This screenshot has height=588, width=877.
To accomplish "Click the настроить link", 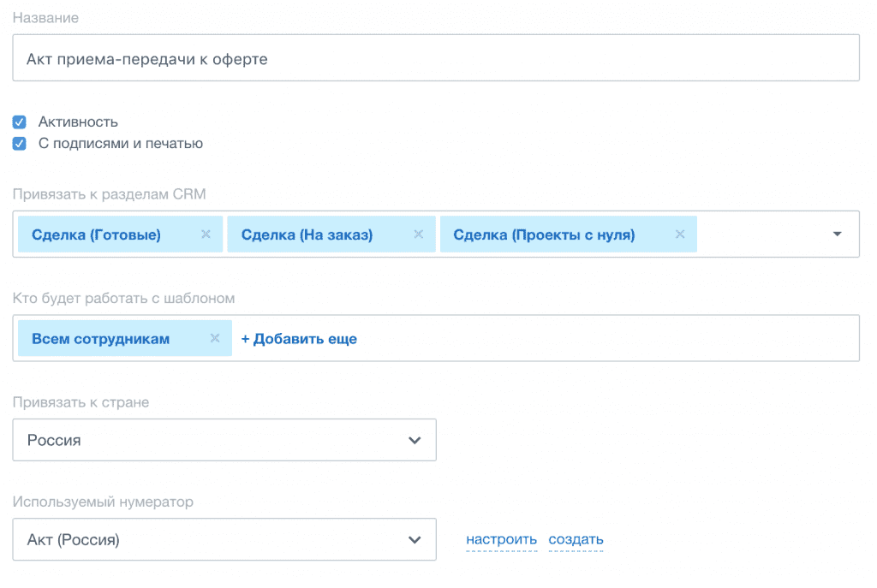I will [501, 539].
